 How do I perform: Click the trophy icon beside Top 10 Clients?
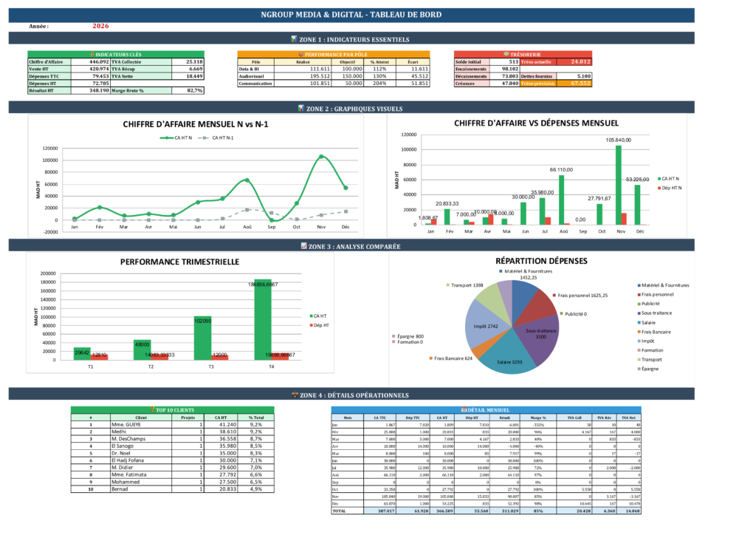coord(151,409)
